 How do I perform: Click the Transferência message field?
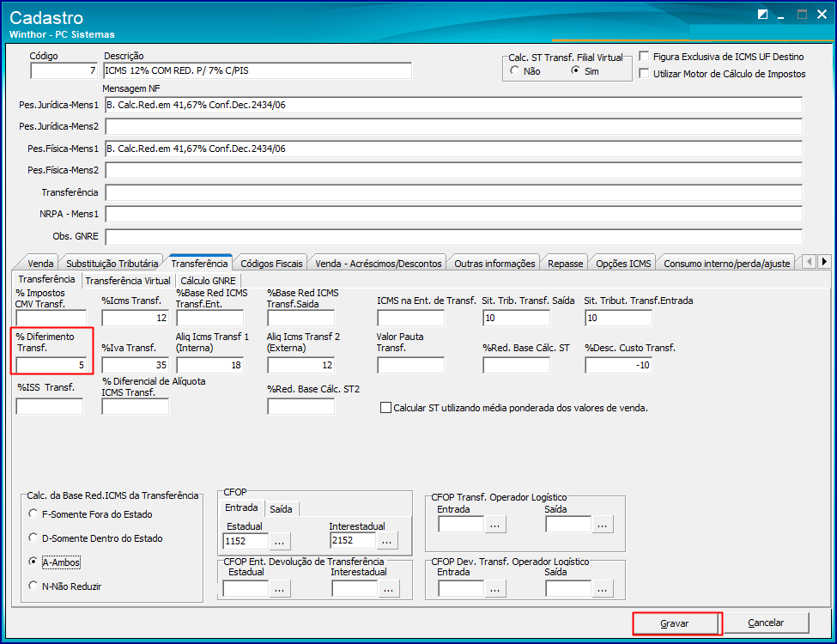coord(454,192)
